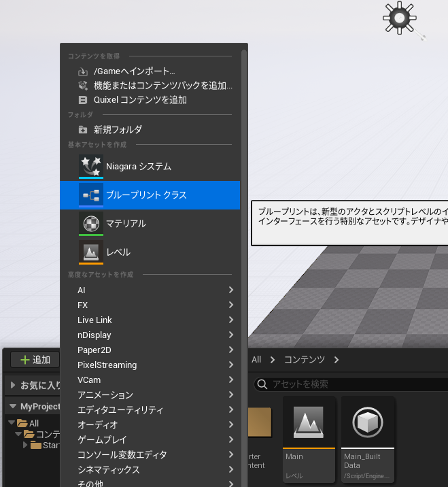
Task: Click the レベル mountain icon in the menu
Action: click(x=91, y=252)
